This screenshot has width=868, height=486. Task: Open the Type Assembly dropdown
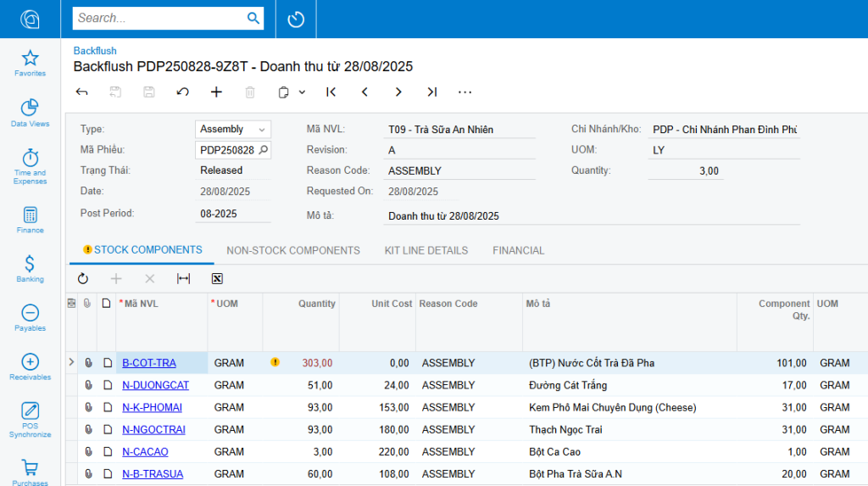coord(232,129)
